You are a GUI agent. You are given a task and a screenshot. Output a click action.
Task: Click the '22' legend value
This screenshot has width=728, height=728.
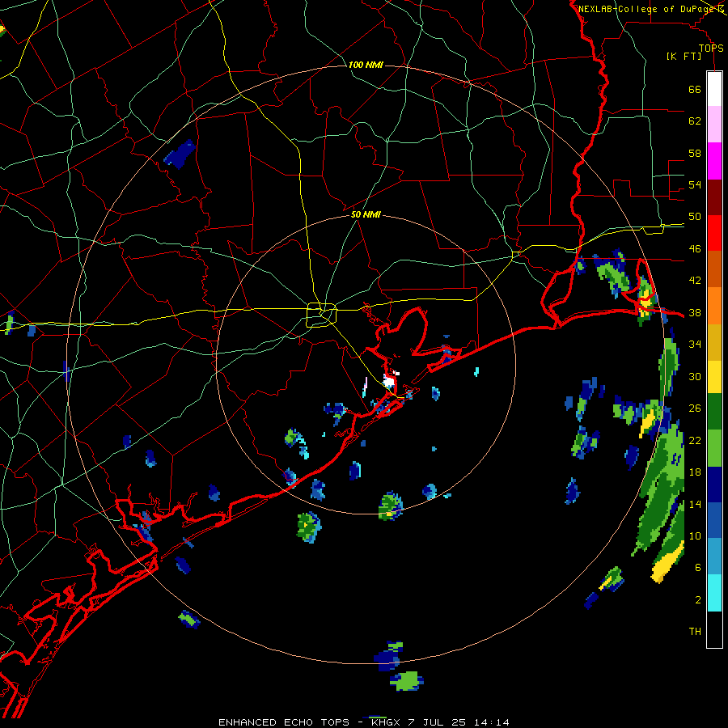click(x=695, y=441)
